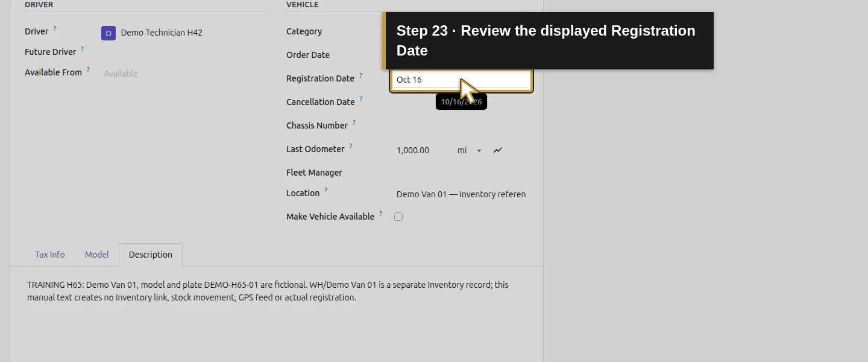Click the Future Driver label
The height and width of the screenshot is (362, 868).
coord(50,52)
